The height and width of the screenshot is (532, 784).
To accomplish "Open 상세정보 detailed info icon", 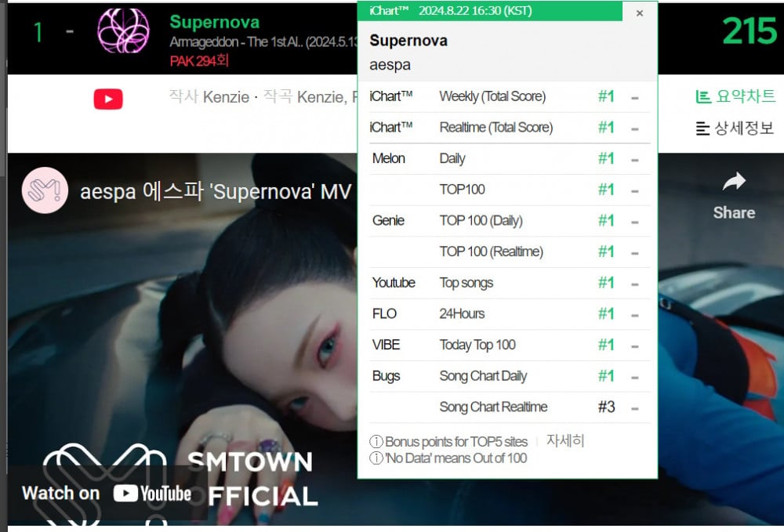I will pyautogui.click(x=702, y=128).
